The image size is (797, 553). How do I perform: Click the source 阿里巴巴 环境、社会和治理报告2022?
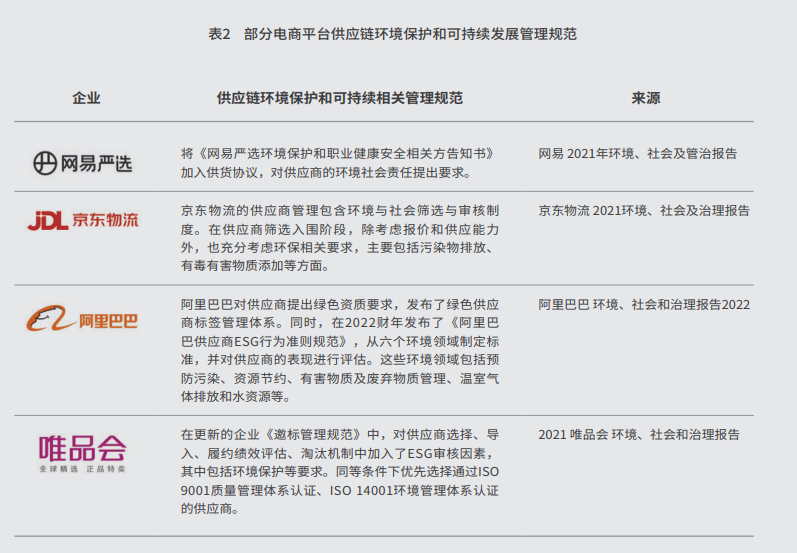tap(644, 304)
